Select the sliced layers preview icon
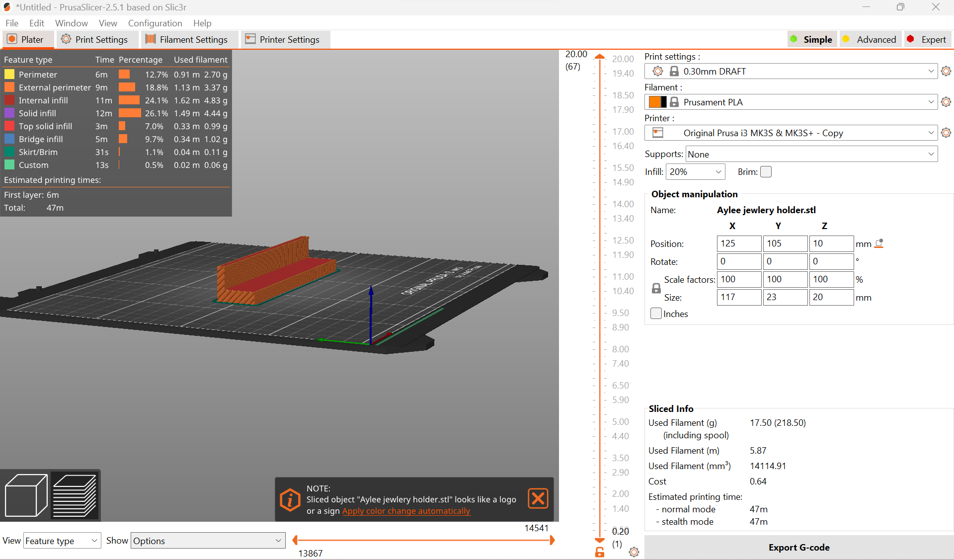The height and width of the screenshot is (560, 954). coord(75,495)
